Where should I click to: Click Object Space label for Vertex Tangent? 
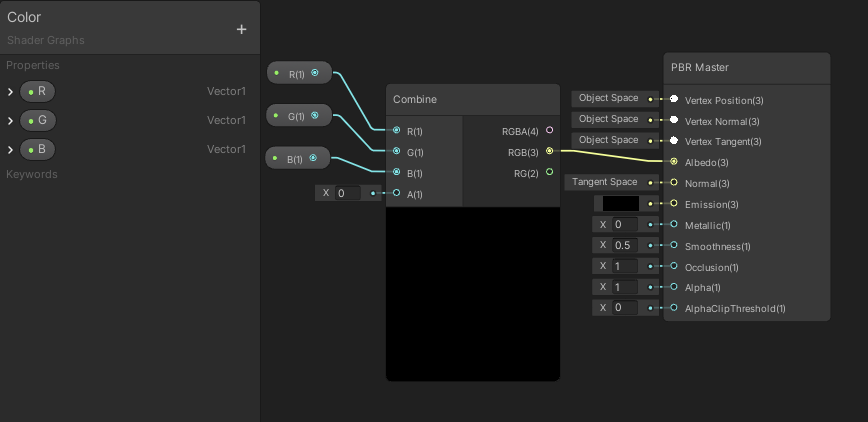tap(608, 140)
